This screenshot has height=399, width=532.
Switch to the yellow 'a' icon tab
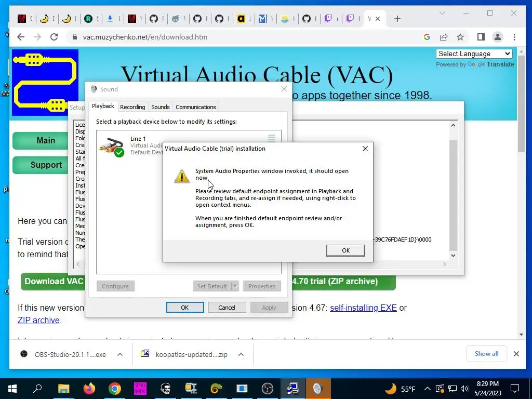(x=241, y=19)
